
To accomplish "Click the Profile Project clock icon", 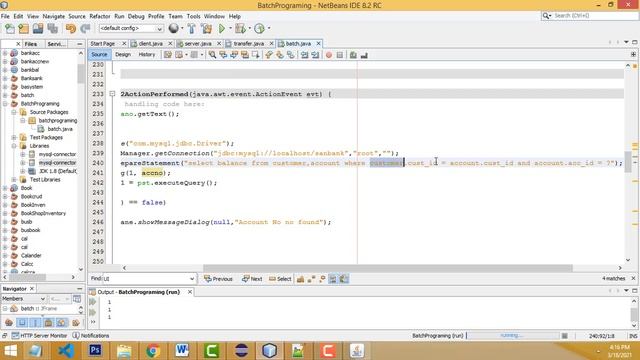I will click(x=259, y=29).
